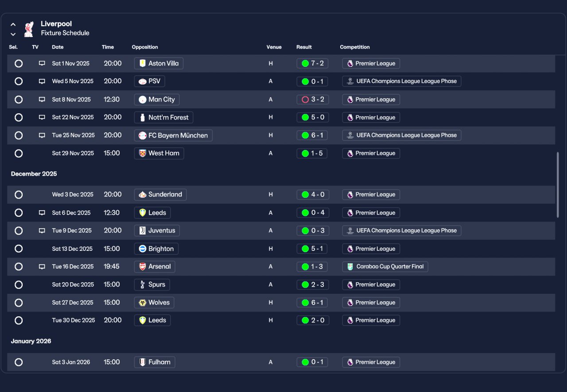Click the up chevron beside Liverpool
Image resolution: width=567 pixels, height=392 pixels.
point(13,25)
